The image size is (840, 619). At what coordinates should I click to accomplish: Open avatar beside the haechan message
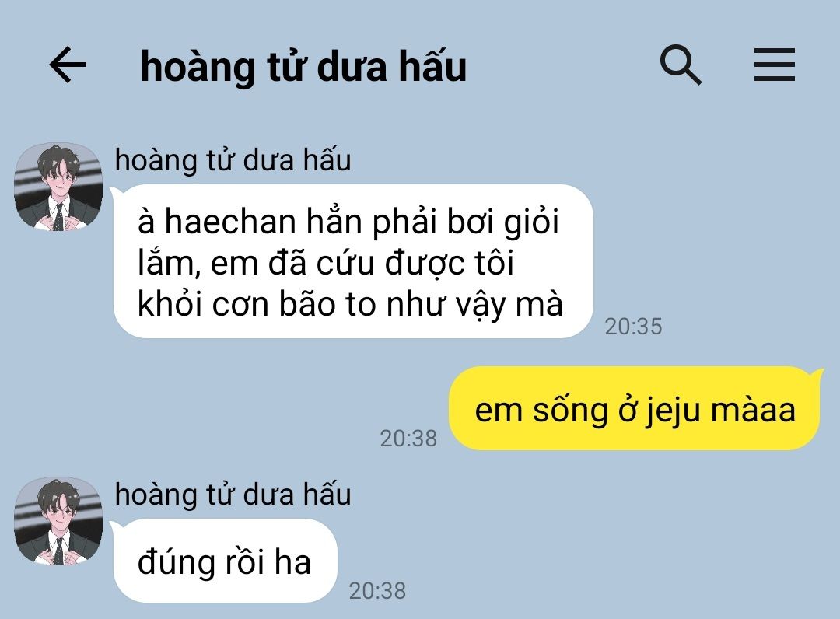58,187
